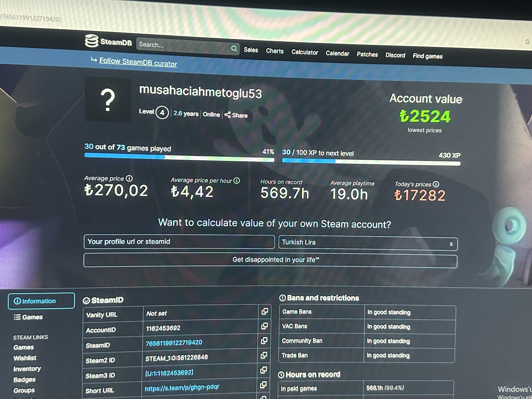Screen dimensions: 532x399
Task: Open Wishlist under Steam Links
Action: (x=25, y=358)
